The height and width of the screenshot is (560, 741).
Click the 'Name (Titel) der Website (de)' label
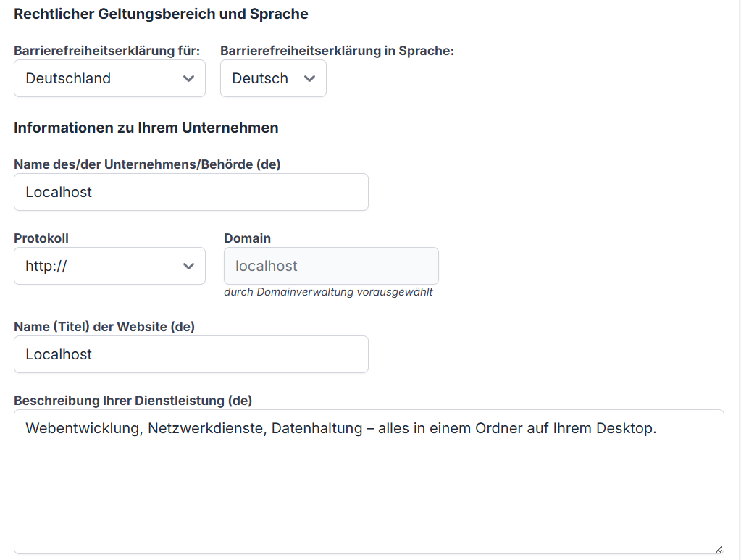[x=104, y=327]
